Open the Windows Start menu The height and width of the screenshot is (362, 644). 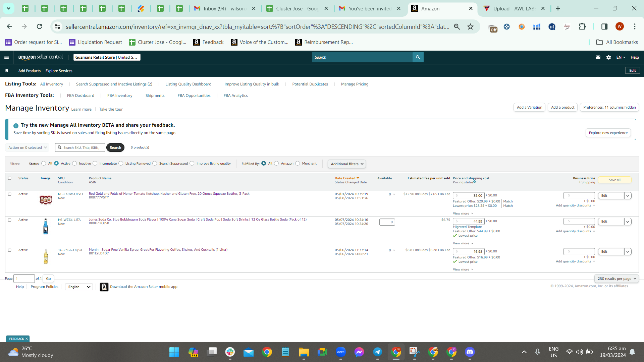coord(174,352)
